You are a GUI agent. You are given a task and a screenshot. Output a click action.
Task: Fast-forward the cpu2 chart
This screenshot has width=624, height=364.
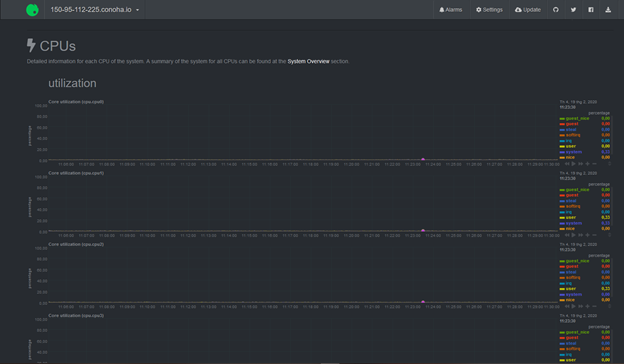(x=581, y=306)
